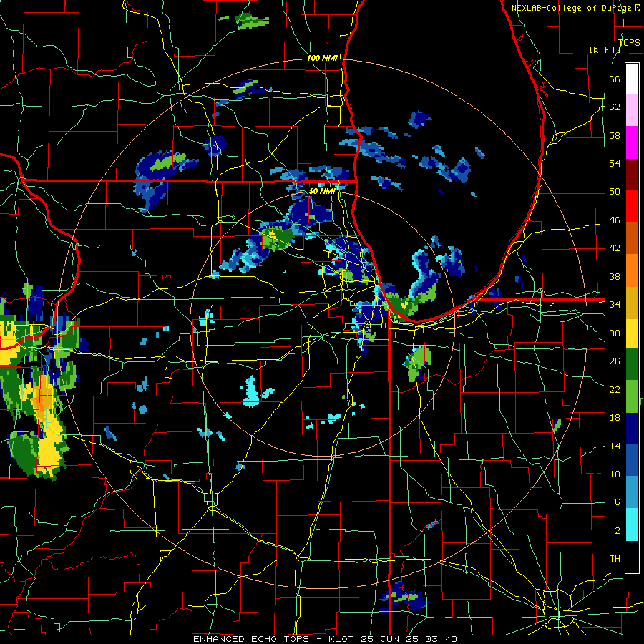
Task: Pick the medium blue swatch in the legend
Action: pyautogui.click(x=632, y=460)
